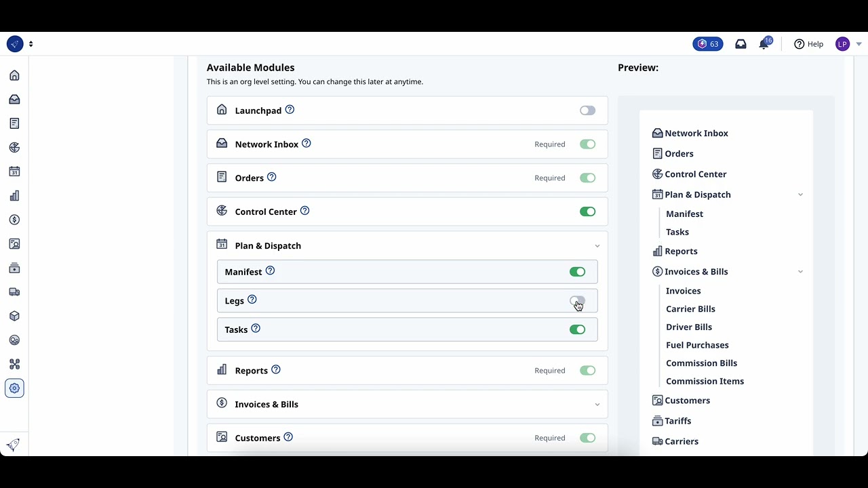Expand the Invoices & Bills module row
This screenshot has width=868, height=488.
597,405
